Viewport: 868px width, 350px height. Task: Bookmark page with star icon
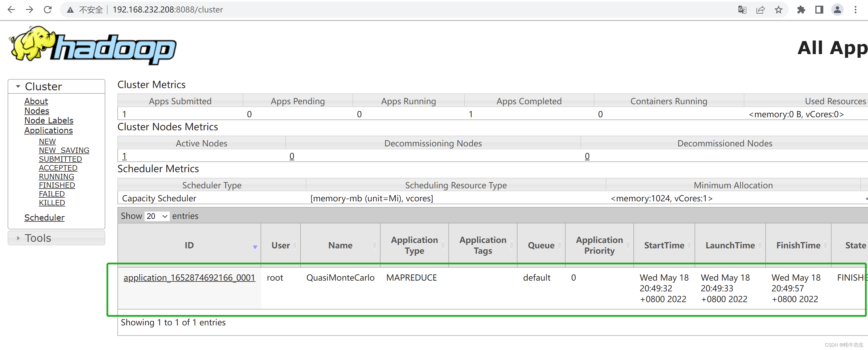pos(778,9)
